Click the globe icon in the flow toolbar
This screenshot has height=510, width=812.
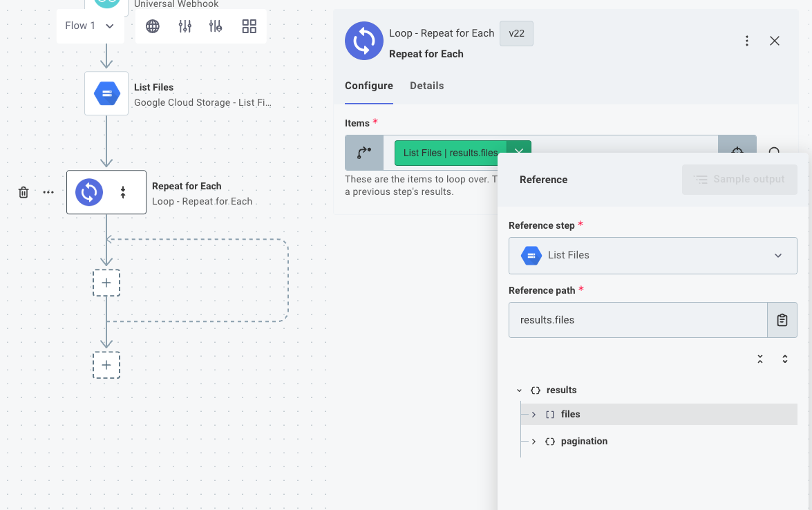(x=152, y=26)
